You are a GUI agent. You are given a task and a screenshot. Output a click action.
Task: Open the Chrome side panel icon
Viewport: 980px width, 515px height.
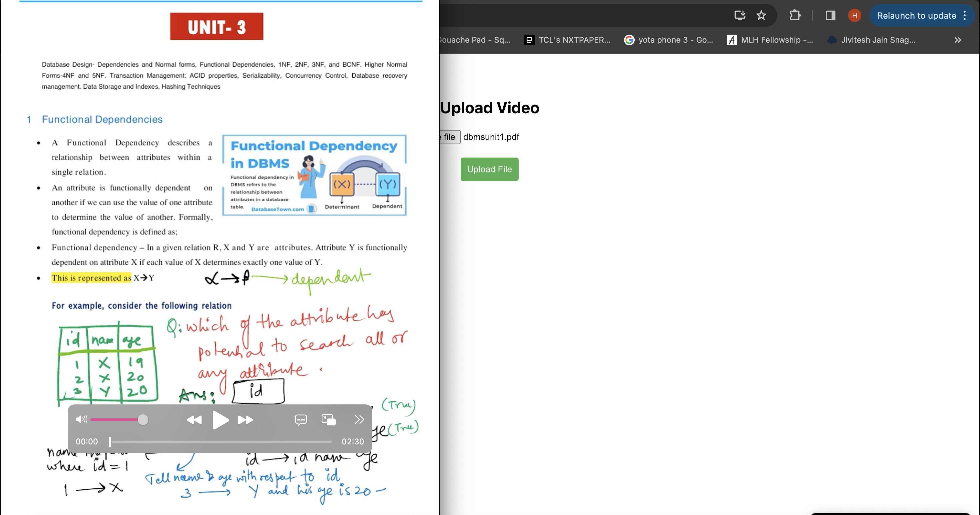(x=830, y=15)
